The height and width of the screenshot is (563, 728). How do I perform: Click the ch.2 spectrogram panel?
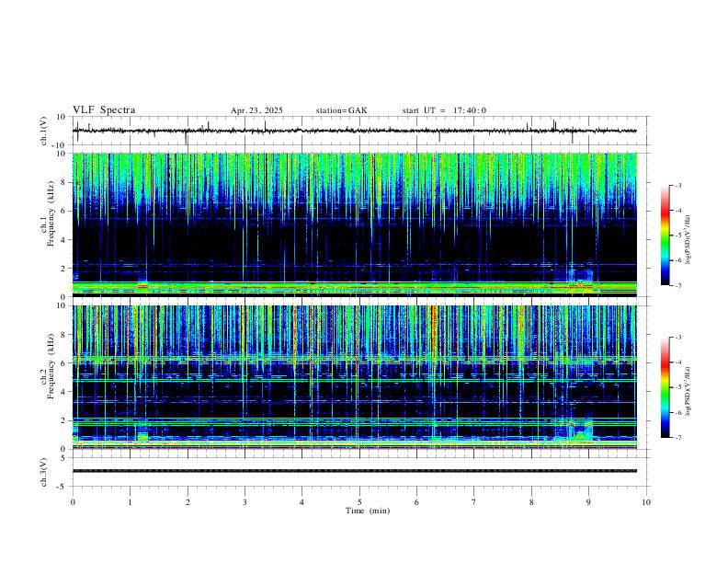pos(355,377)
